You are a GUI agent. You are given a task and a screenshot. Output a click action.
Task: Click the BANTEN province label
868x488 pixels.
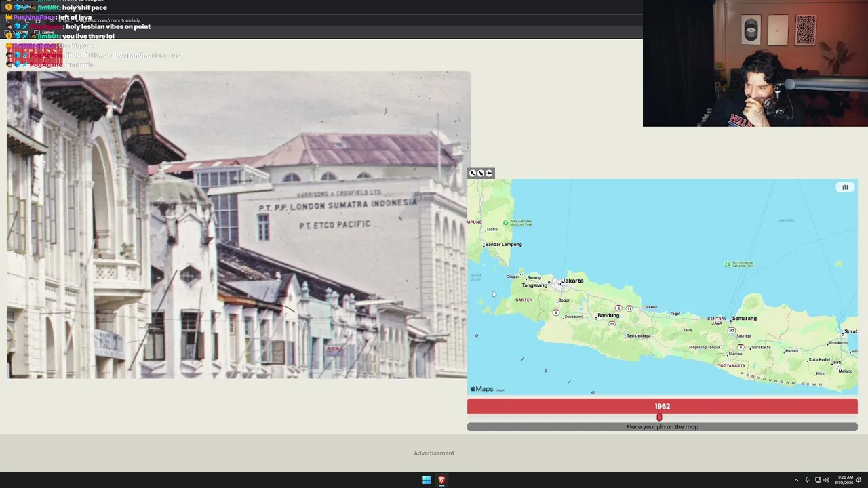[524, 300]
